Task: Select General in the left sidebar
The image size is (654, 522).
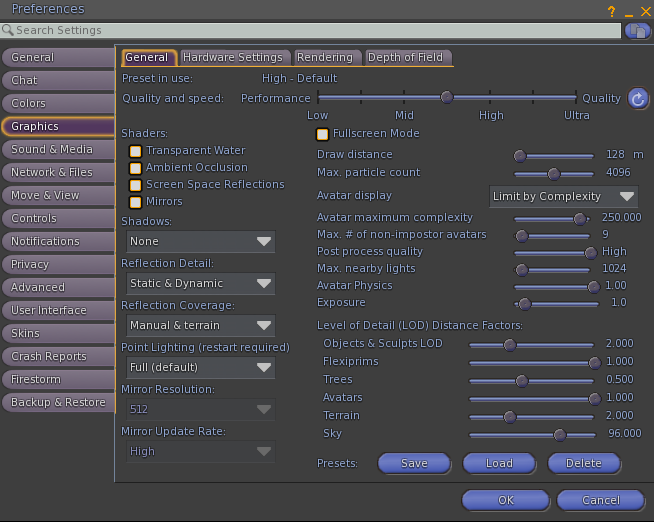Action: click(x=58, y=57)
